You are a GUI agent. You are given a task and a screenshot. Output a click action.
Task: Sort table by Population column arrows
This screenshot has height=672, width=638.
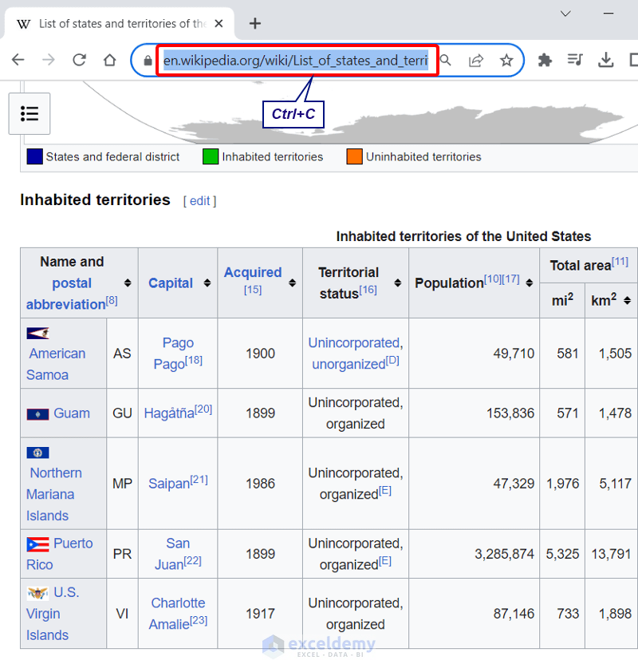pos(529,283)
